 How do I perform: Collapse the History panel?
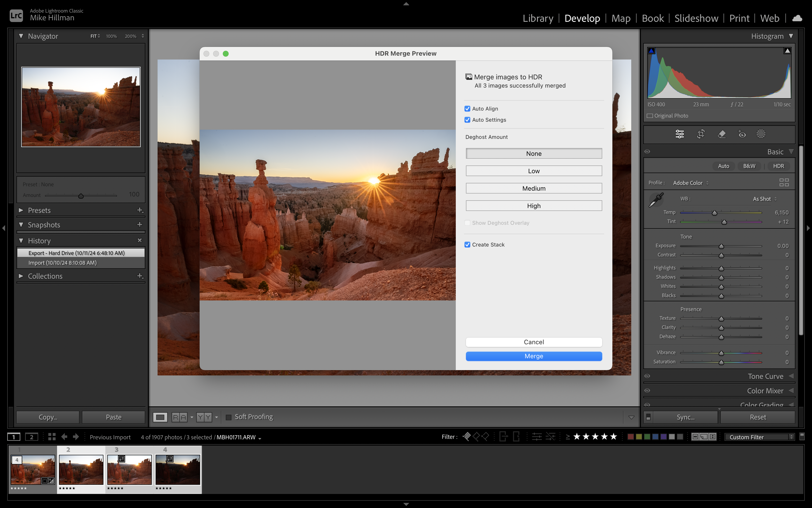[21, 240]
